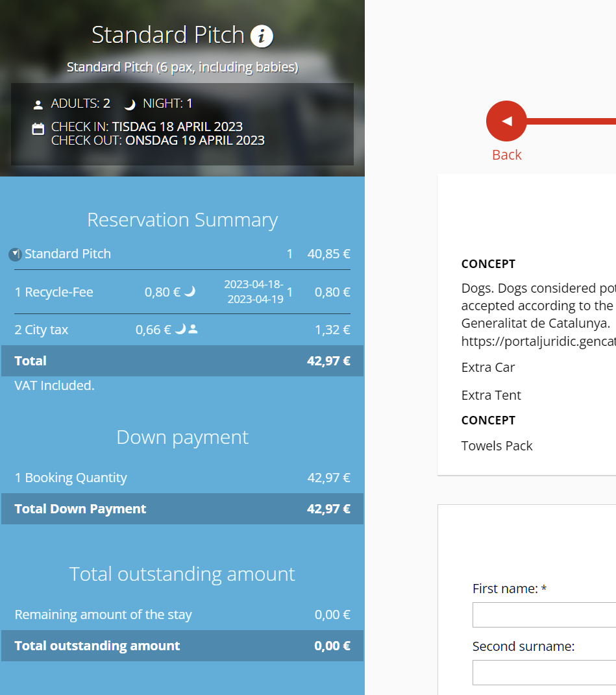Screen dimensions: 616x695
Task: Click the Total outstanding amount bold row
Action: (x=182, y=646)
